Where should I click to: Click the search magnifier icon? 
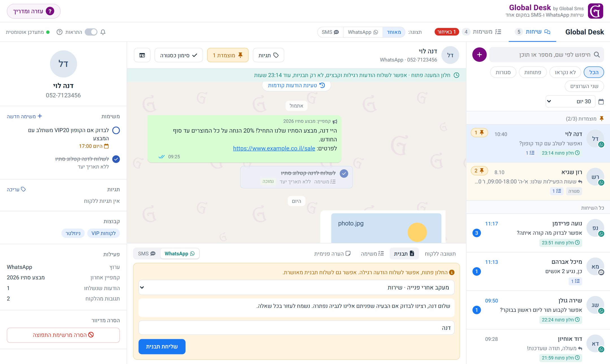[x=597, y=55]
